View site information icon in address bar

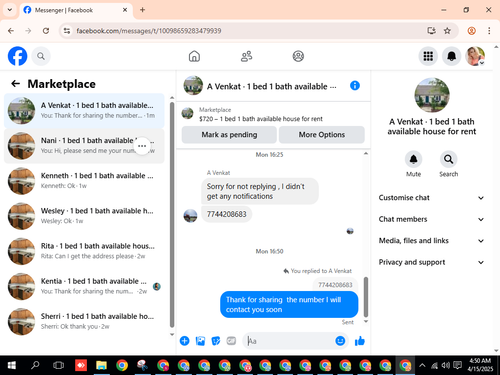click(67, 31)
